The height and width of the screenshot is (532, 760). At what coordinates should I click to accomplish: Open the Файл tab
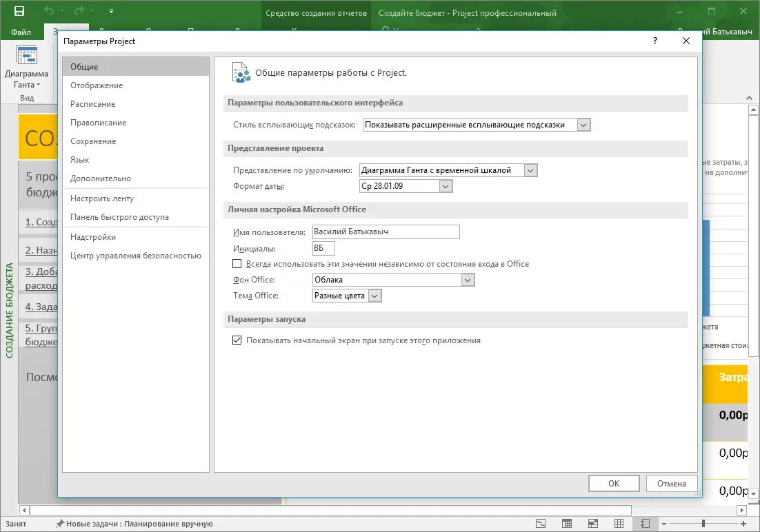(21, 32)
